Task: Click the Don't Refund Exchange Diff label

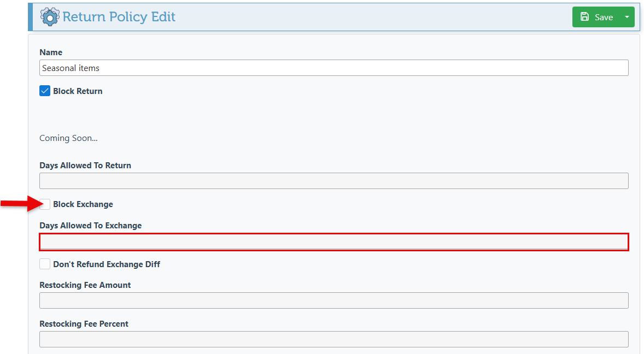Action: (x=107, y=264)
